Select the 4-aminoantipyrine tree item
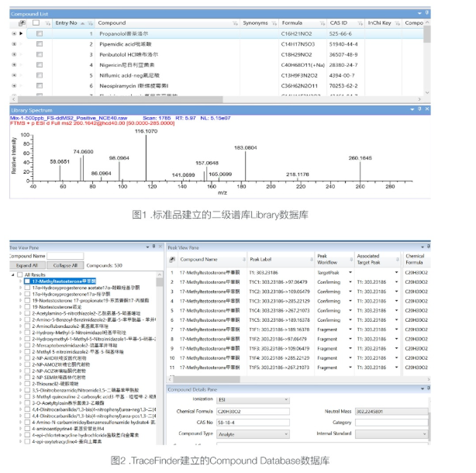Image resolution: width=476 pixels, height=473 pixels. click(68, 429)
